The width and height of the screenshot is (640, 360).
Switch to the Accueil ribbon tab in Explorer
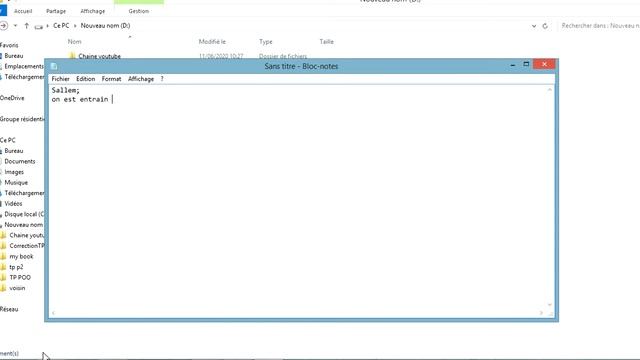(x=23, y=11)
